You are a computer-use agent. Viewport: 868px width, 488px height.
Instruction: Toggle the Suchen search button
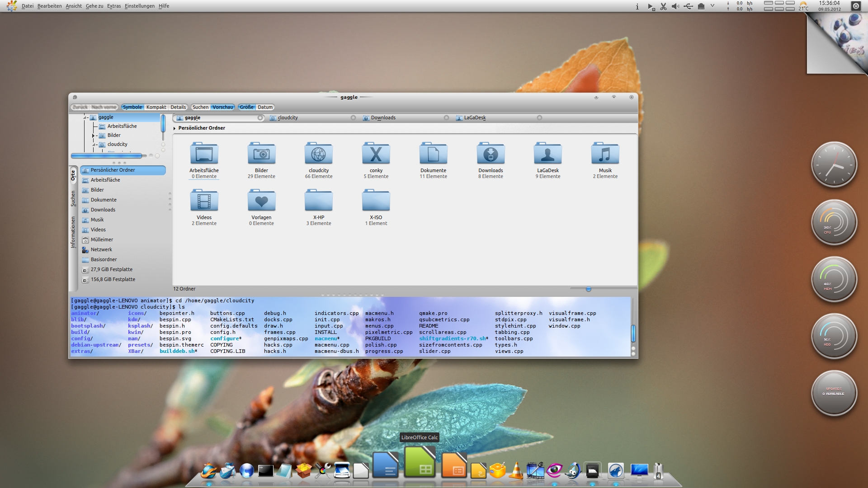click(200, 107)
